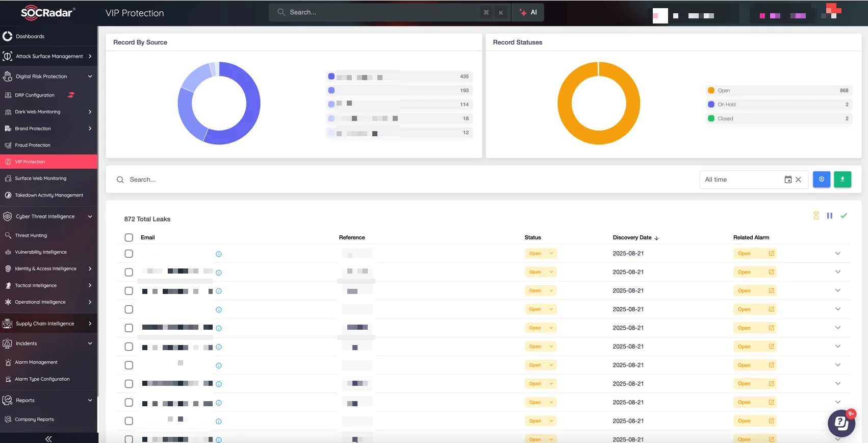868x443 pixels.
Task: Check the seventh leak row checkbox
Action: coord(129,365)
